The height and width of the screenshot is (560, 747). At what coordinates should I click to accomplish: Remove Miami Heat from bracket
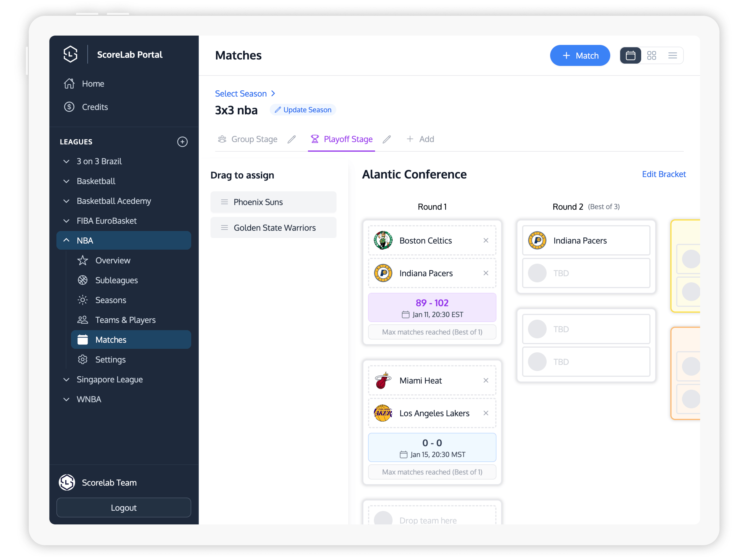coord(486,381)
